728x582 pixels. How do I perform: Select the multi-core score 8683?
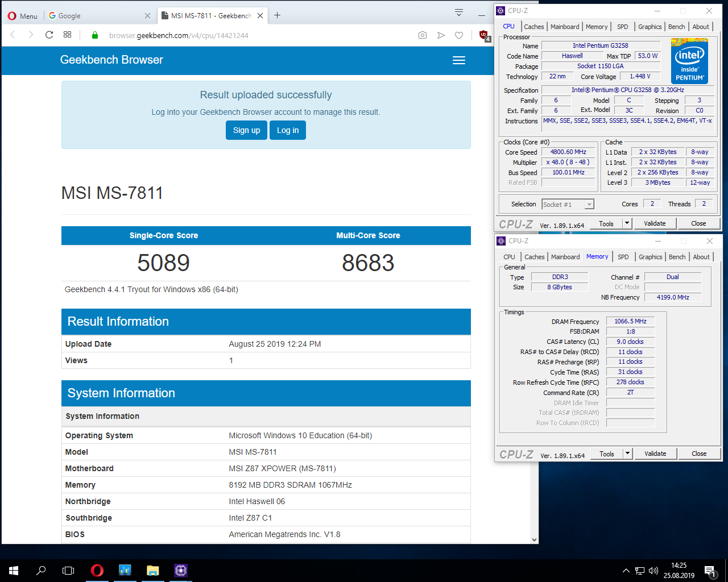[368, 263]
